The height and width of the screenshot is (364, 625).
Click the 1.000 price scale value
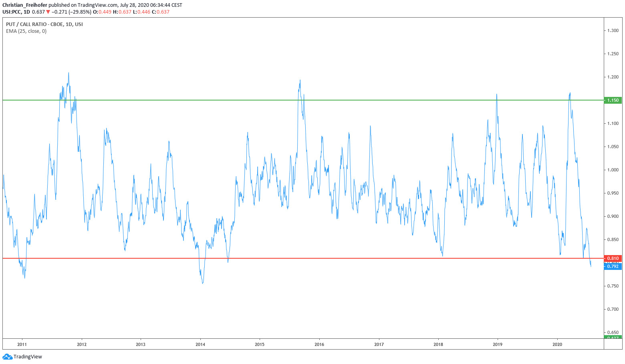click(x=613, y=170)
